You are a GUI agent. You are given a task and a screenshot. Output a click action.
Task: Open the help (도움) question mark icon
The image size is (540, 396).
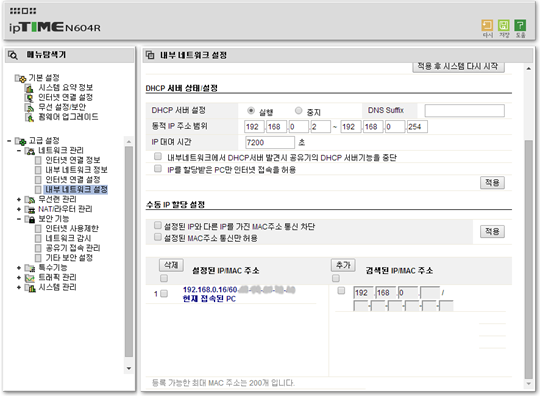pyautogui.click(x=520, y=25)
